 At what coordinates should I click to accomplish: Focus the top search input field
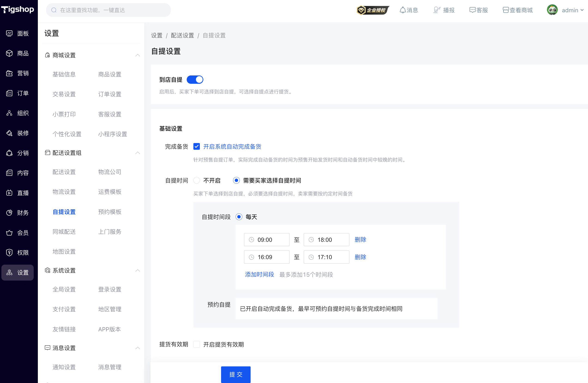[x=108, y=10]
